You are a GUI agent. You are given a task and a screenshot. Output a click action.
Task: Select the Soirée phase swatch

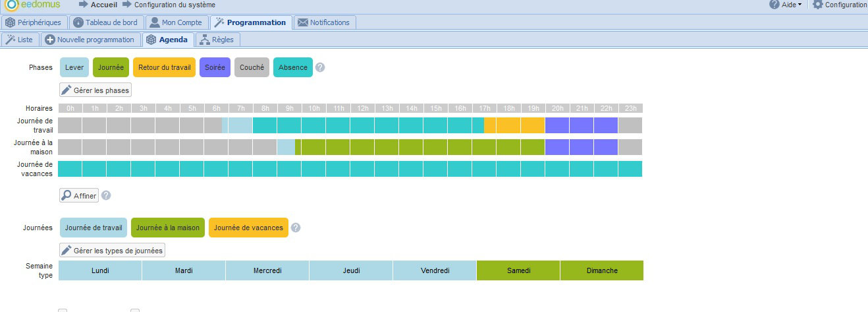215,67
